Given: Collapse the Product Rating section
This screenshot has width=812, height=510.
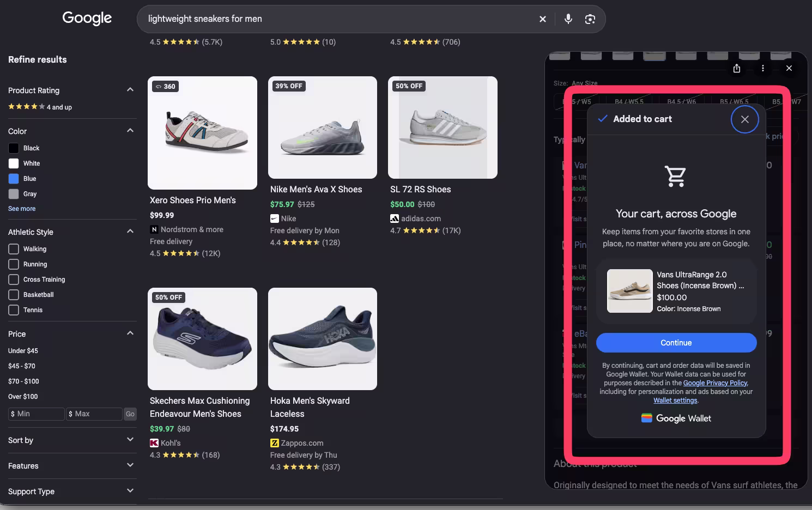Looking at the screenshot, I should point(130,90).
